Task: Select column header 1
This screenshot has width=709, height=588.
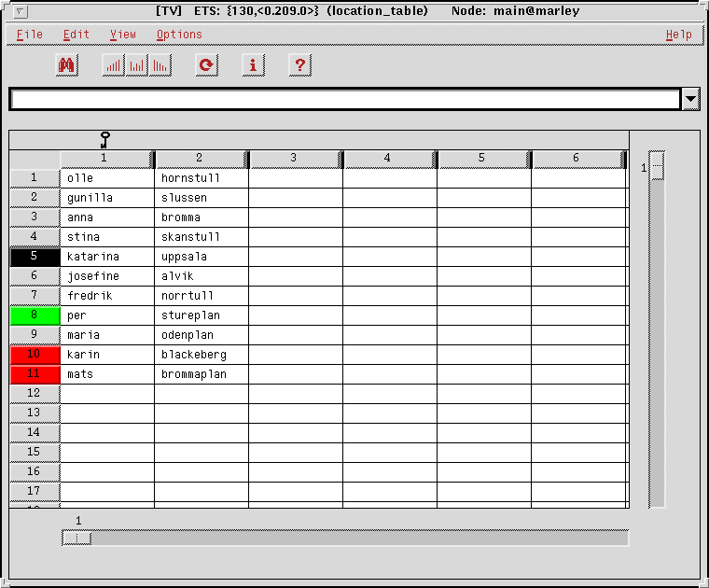Action: pos(106,159)
